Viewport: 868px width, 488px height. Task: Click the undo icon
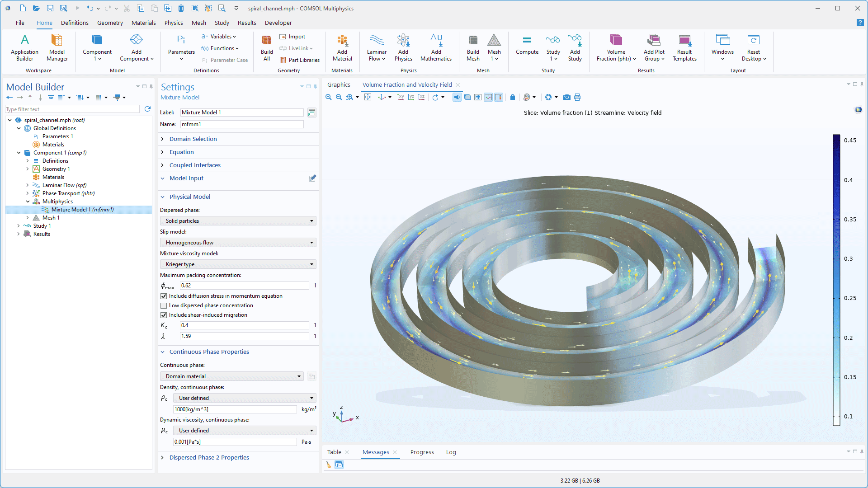click(x=90, y=8)
